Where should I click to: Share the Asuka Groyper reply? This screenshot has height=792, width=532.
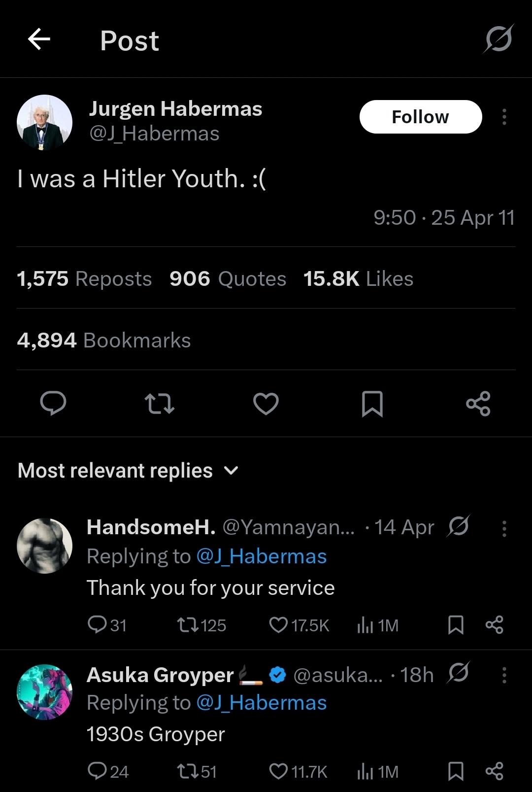click(494, 771)
